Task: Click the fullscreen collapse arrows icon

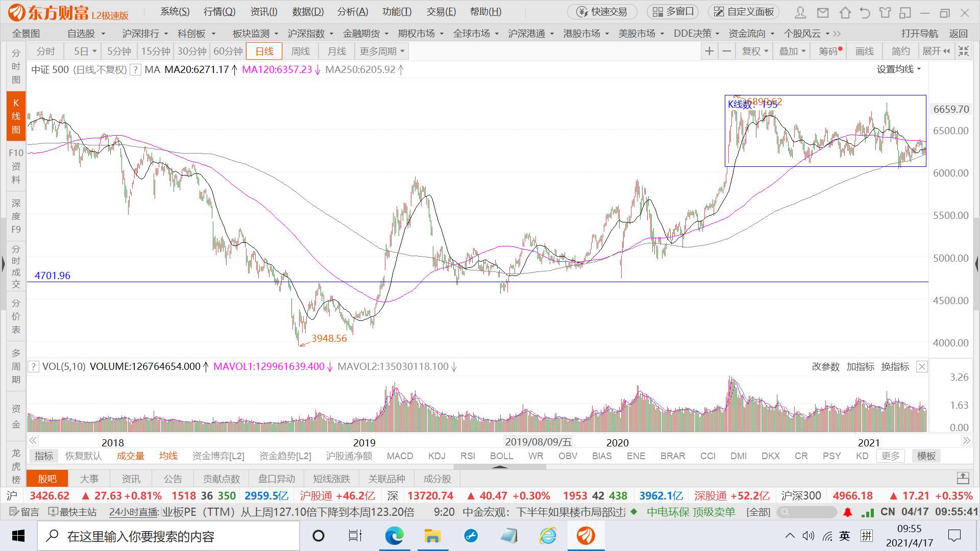Action: (963, 51)
